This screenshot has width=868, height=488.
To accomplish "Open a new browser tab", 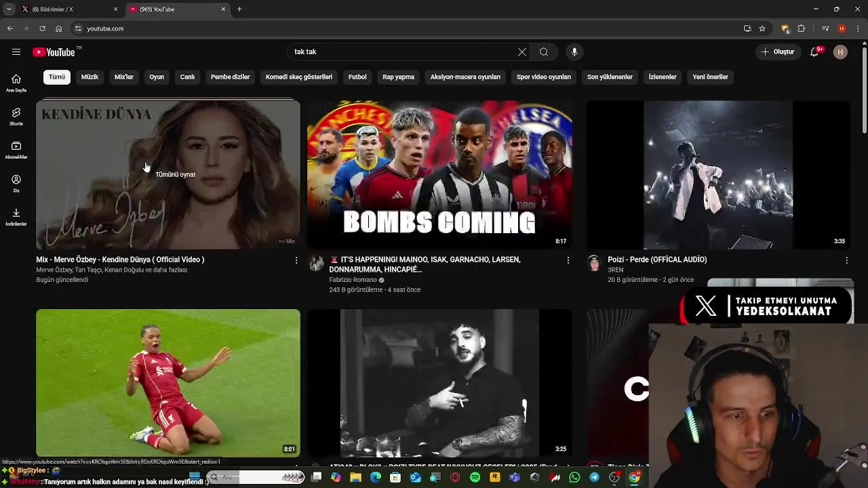I will 239,9.
